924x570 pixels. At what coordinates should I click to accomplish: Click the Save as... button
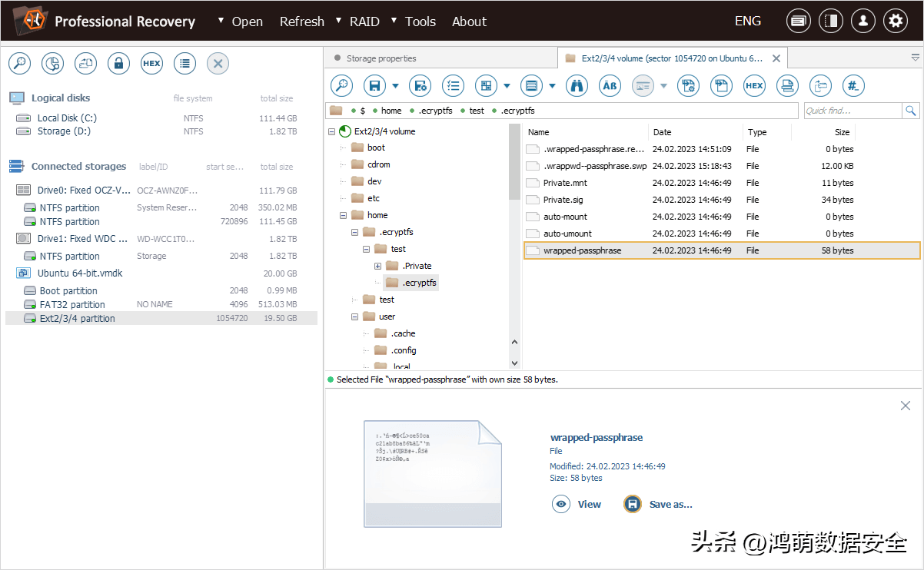coord(659,504)
